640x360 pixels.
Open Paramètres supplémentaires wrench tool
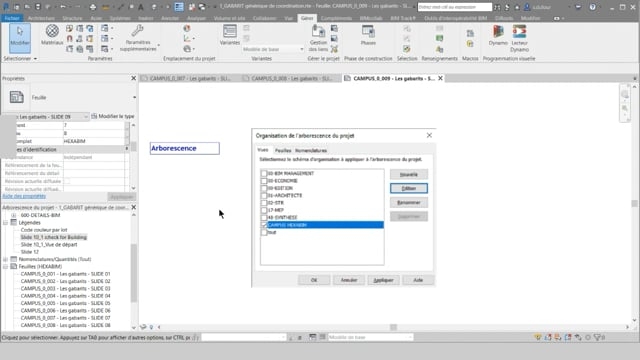point(138,38)
